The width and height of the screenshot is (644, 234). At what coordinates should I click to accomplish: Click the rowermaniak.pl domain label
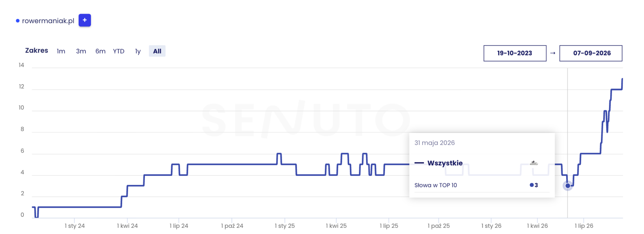[x=48, y=21]
